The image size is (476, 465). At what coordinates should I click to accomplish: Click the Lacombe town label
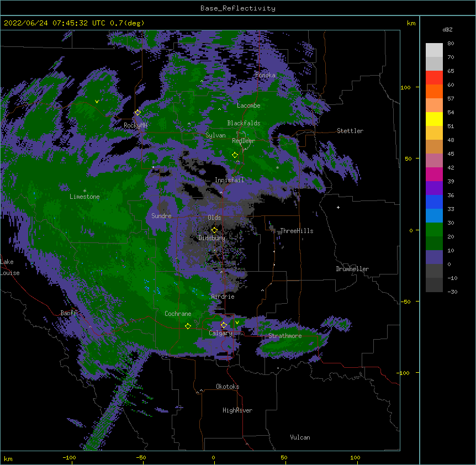(248, 105)
